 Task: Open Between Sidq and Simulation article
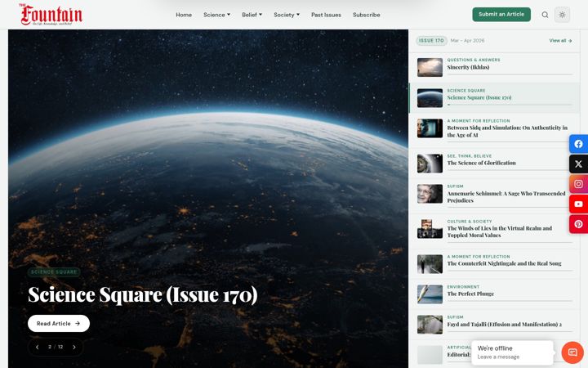pos(507,132)
